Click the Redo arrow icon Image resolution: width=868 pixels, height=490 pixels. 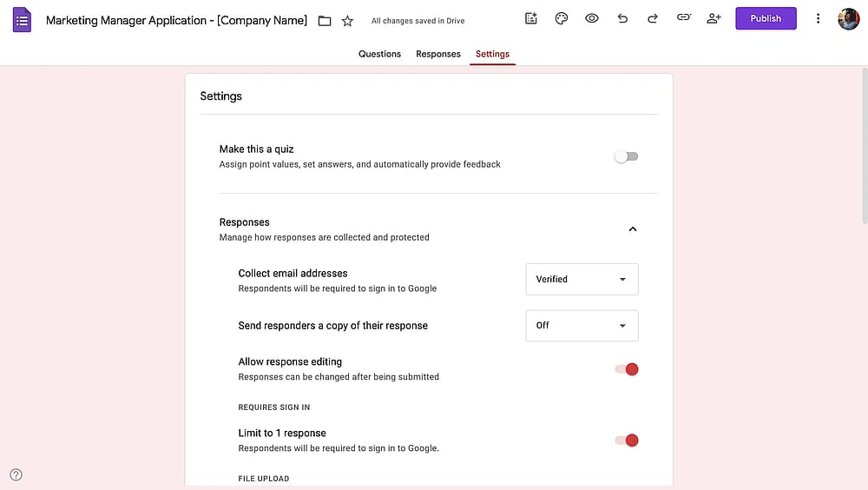click(x=653, y=18)
